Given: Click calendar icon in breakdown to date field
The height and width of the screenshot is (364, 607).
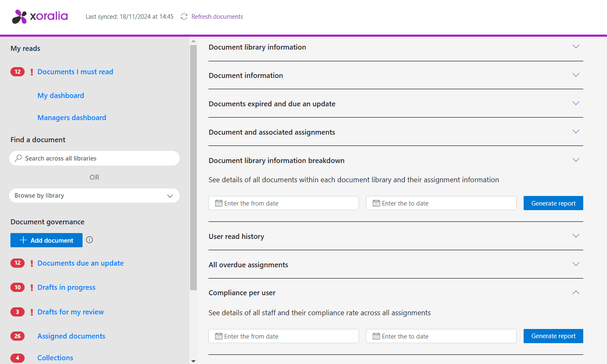Looking at the screenshot, I should [376, 203].
